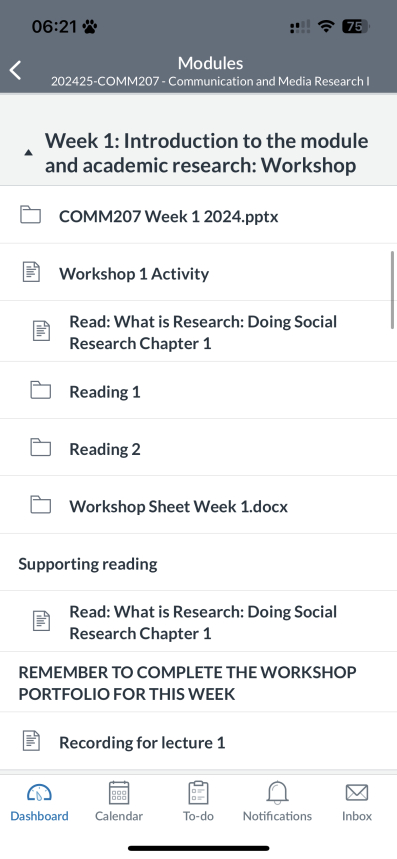Open the COMM207 Week 1 2024.pptx folder icon
Image resolution: width=397 pixels, height=859 pixels.
[31, 215]
